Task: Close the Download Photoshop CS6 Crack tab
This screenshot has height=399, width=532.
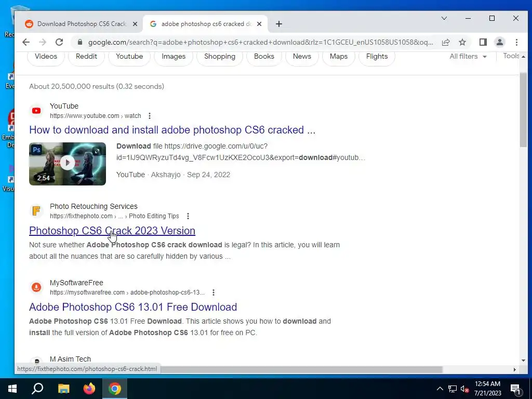Action: click(135, 24)
